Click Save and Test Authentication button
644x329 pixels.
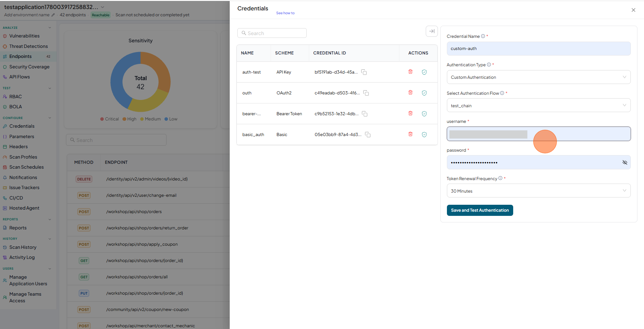tap(480, 210)
